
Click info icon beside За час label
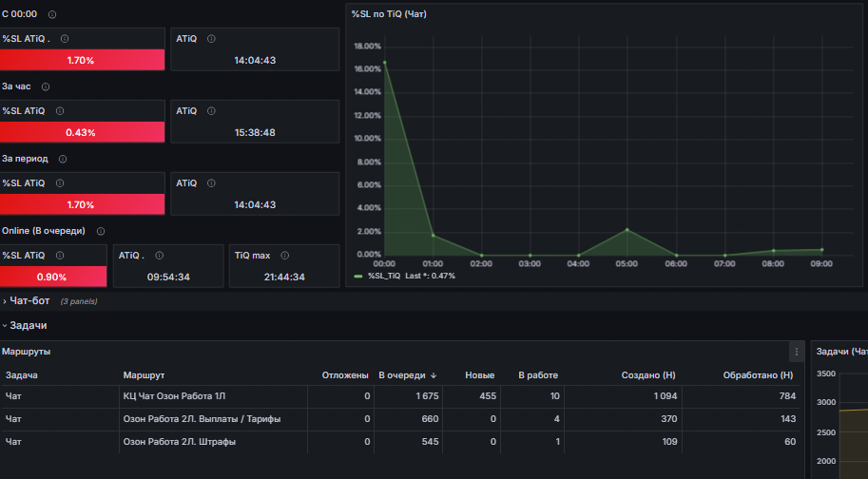[x=46, y=86]
